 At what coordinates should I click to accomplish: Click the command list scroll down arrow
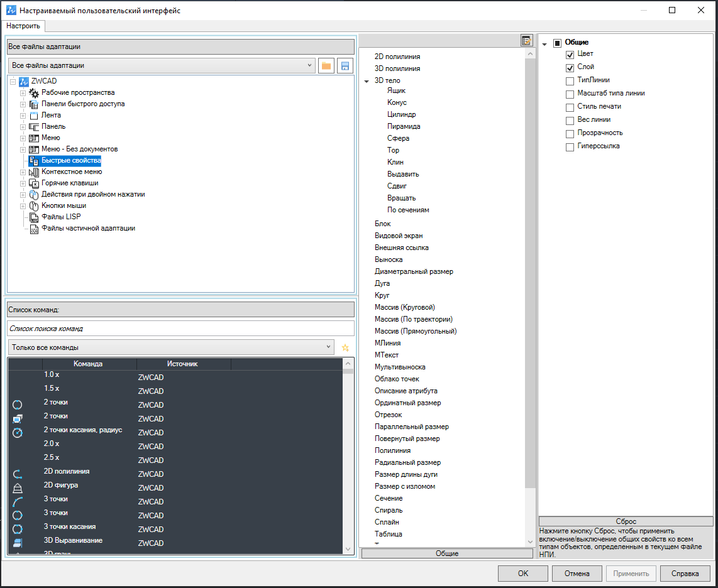348,549
